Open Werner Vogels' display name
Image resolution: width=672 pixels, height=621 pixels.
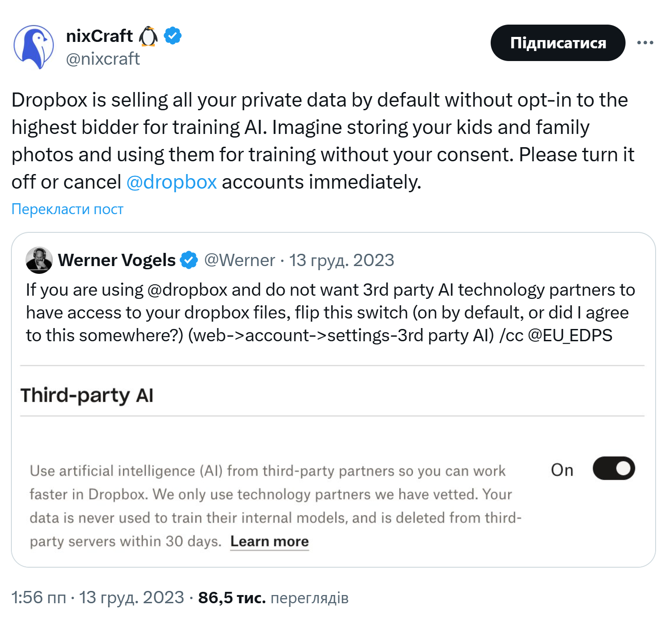tap(117, 260)
